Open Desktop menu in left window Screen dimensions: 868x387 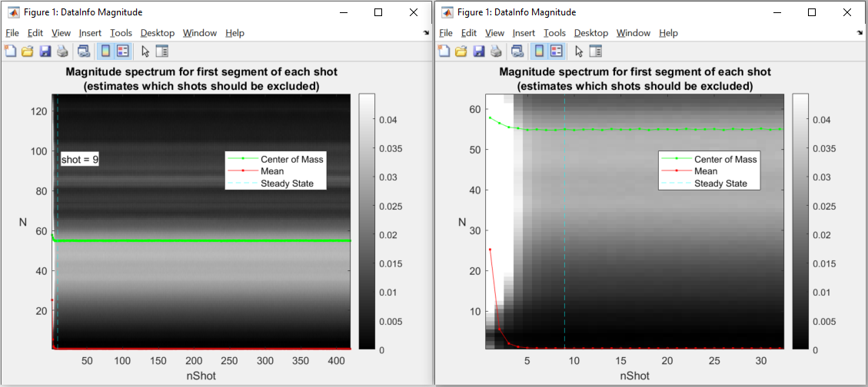pyautogui.click(x=157, y=33)
